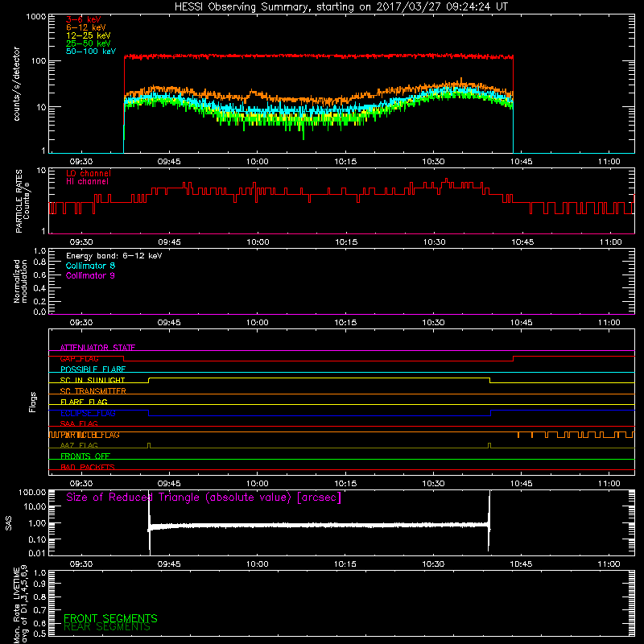Click the AAZ_FLAG label
This screenshot has height=644, width=644.
click(79, 445)
